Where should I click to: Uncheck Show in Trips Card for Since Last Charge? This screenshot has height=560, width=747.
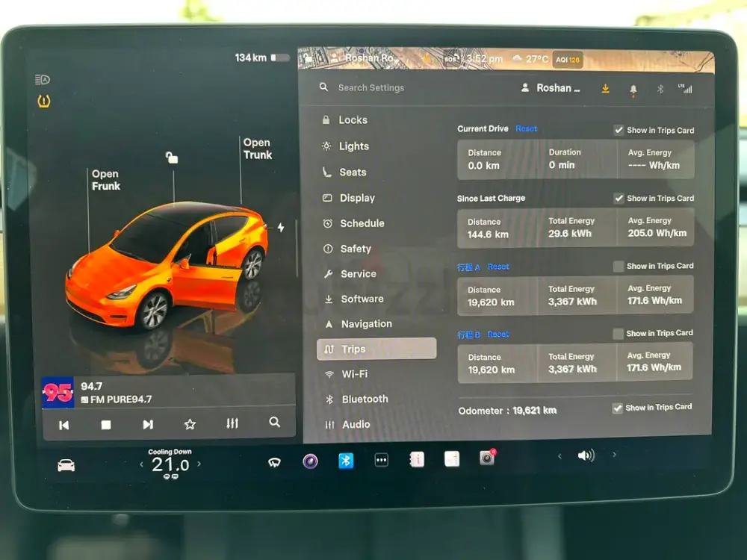coord(619,199)
